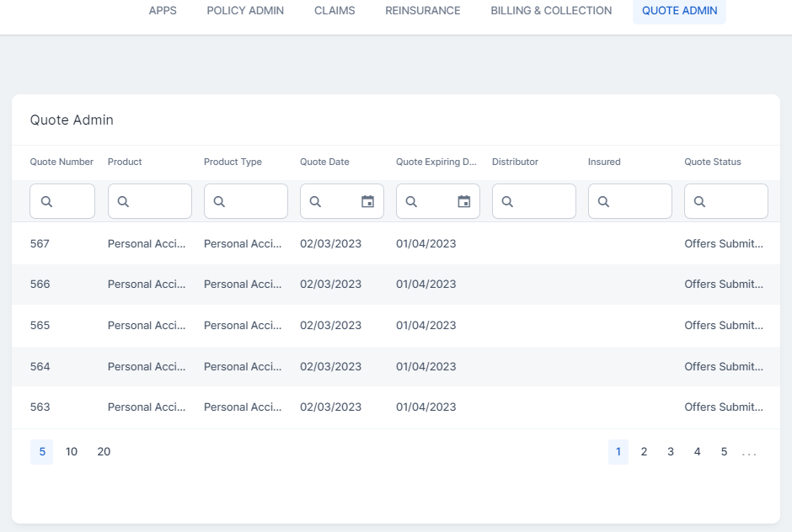Set page size to 10 rows
This screenshot has width=792, height=532.
tap(72, 452)
